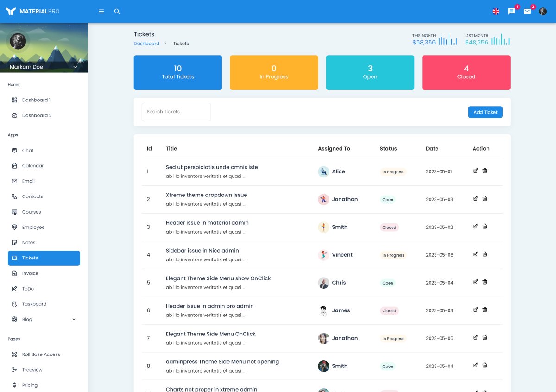Open the mail notification icon in header
The width and height of the screenshot is (556, 392).
[x=527, y=12]
